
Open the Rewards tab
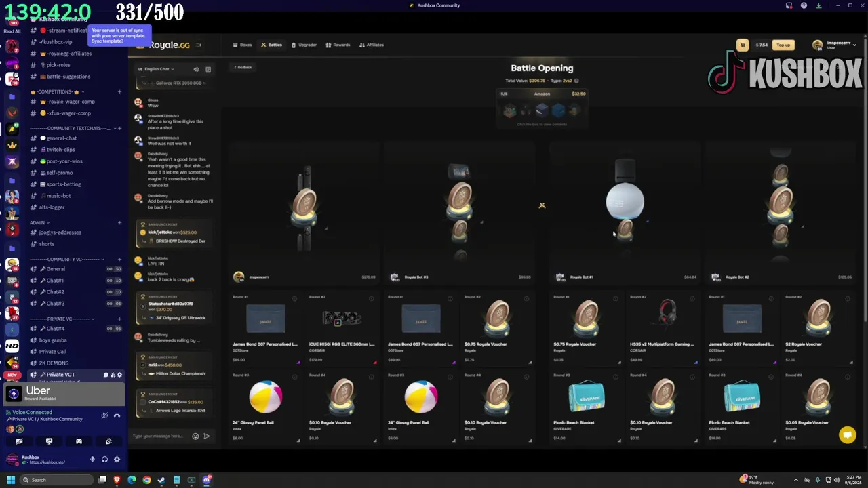(338, 45)
